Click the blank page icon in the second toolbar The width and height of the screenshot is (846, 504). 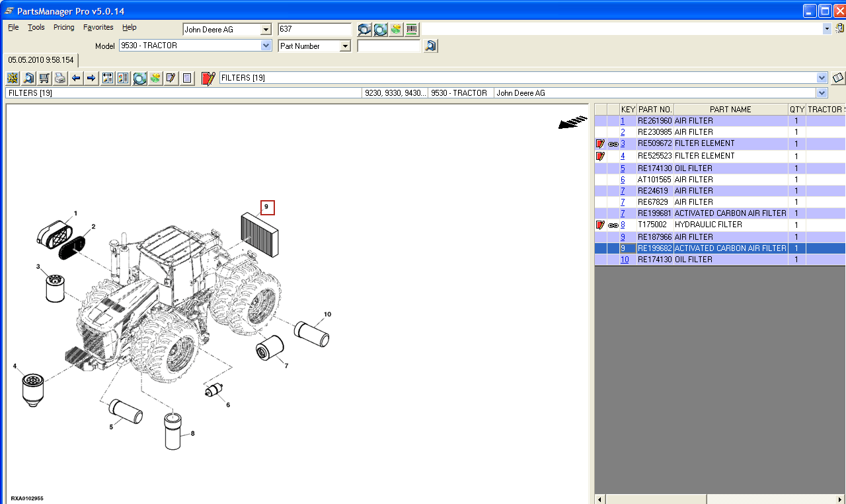187,78
